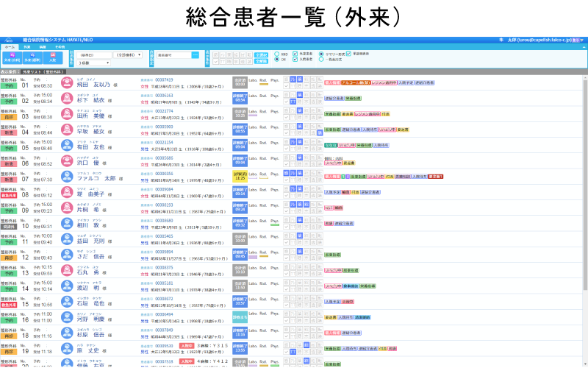
Task: Open the 外来(通常) outpatient list button
Action: (x=32, y=58)
